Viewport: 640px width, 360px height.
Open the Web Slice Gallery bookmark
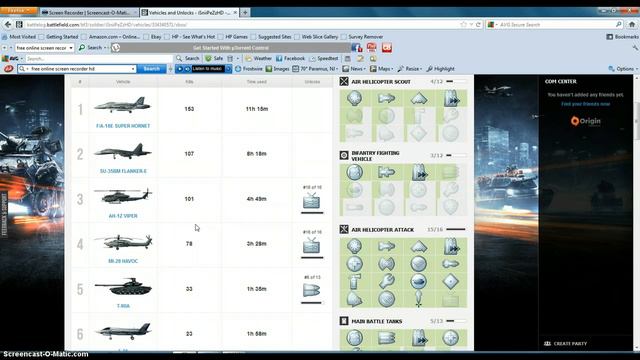pos(316,37)
